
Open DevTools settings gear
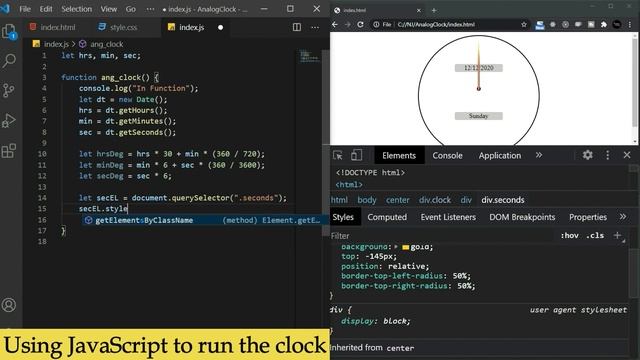click(x=587, y=155)
